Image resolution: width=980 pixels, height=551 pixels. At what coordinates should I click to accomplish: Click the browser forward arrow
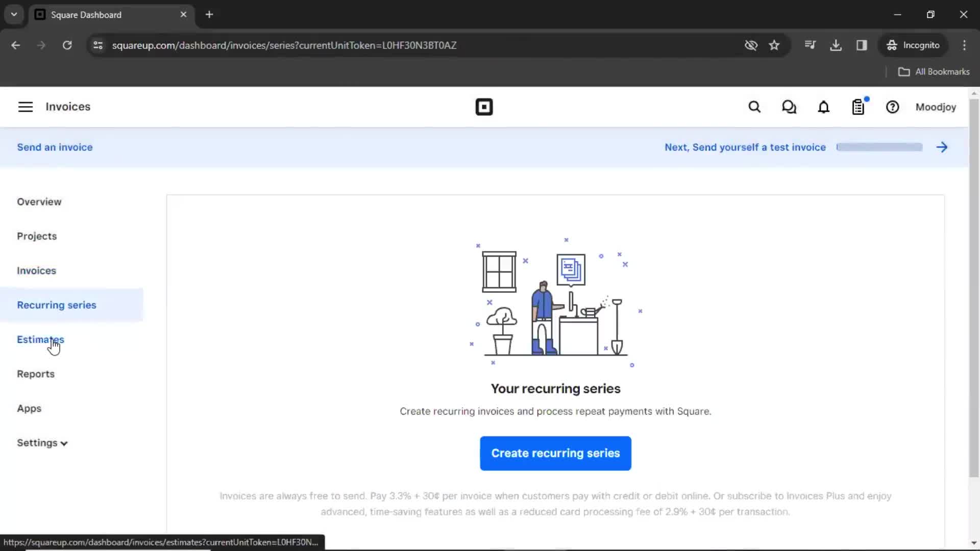click(x=41, y=45)
